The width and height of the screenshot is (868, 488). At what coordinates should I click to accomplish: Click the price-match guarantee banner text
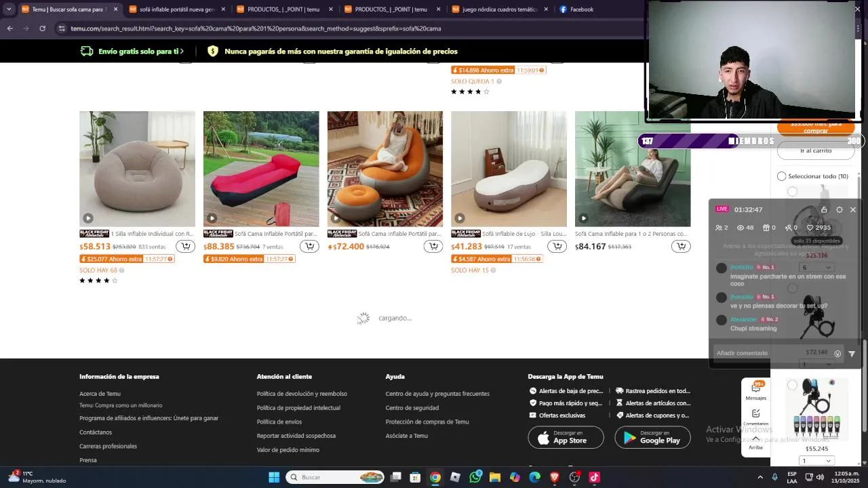point(341,52)
